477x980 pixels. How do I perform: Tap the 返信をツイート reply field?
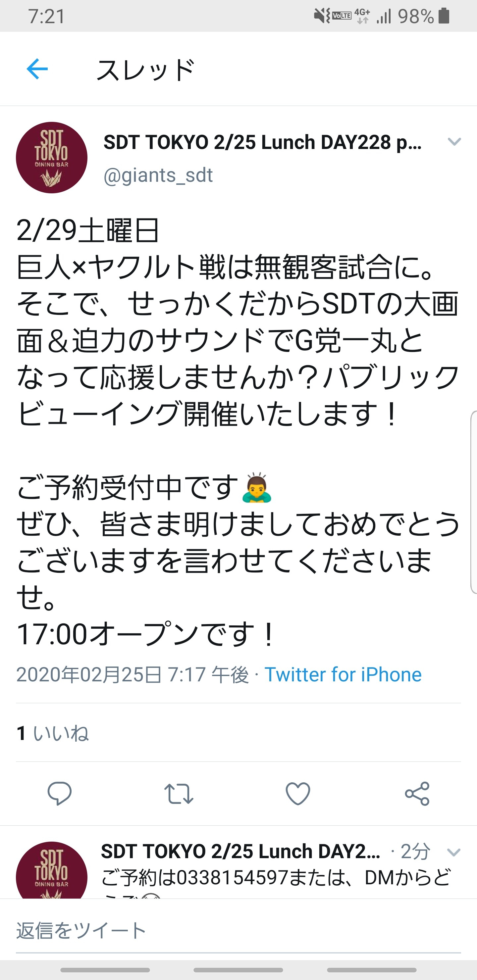[x=238, y=931]
